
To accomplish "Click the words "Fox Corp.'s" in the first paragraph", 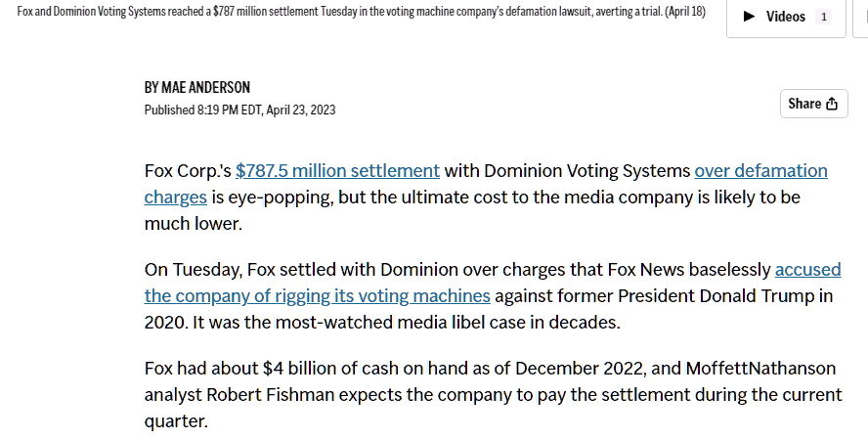I will coord(188,171).
